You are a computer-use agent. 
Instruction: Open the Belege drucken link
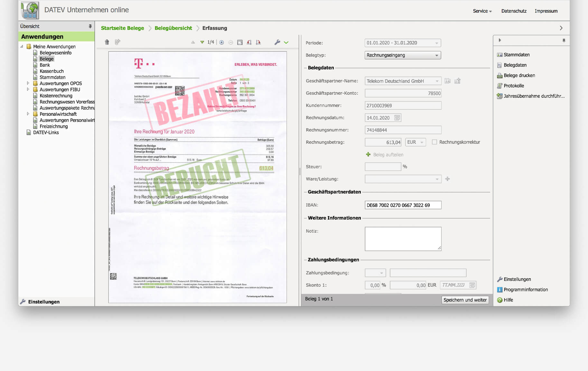[519, 75]
